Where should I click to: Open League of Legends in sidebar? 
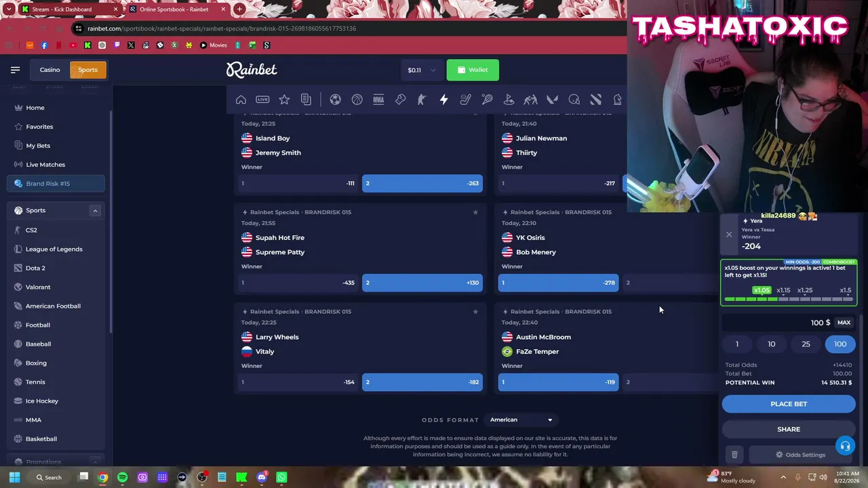tap(56, 249)
